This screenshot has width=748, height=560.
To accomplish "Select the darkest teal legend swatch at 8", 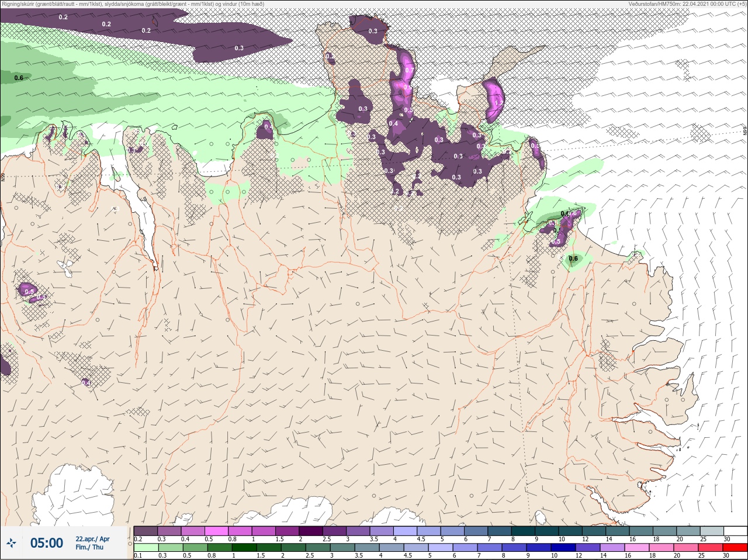I will click(523, 531).
